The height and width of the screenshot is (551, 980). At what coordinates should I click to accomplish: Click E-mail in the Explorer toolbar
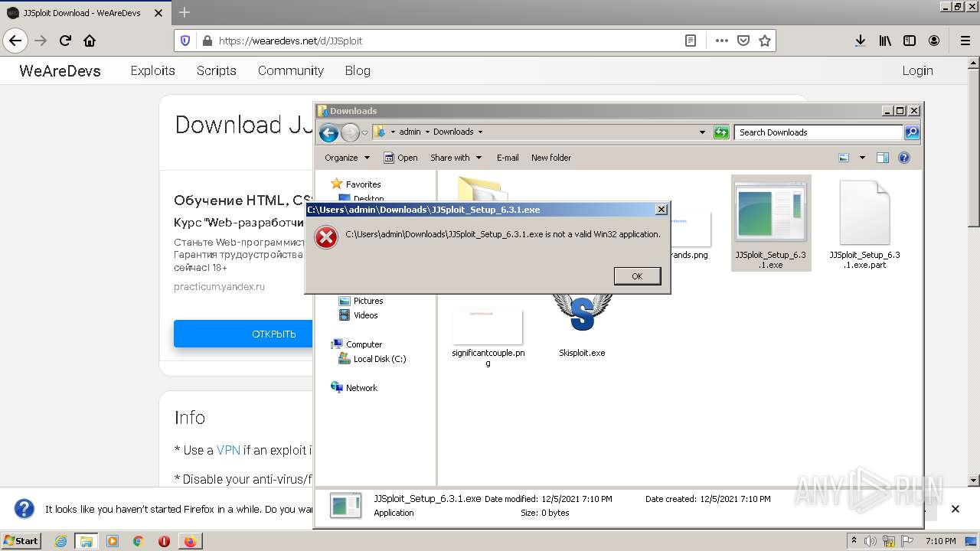click(508, 158)
